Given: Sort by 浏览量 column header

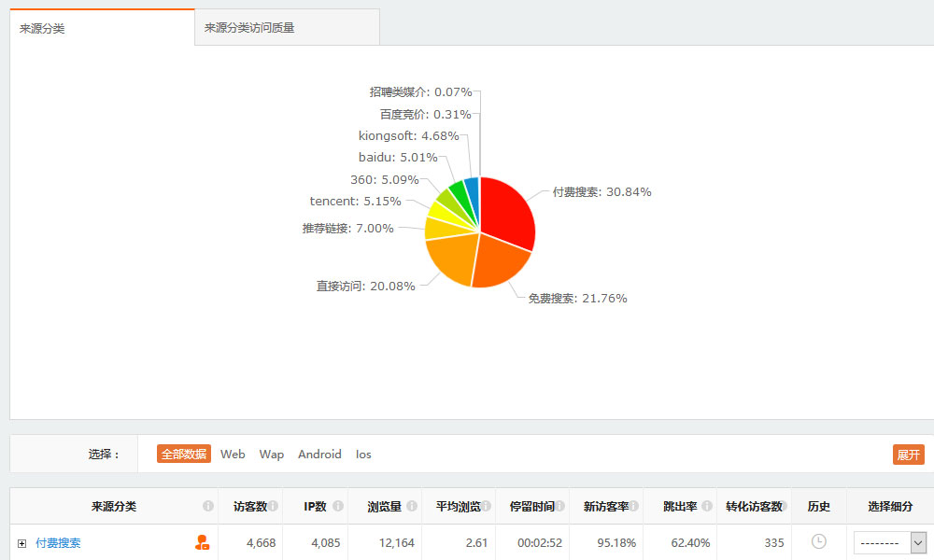Looking at the screenshot, I should pos(384,507).
